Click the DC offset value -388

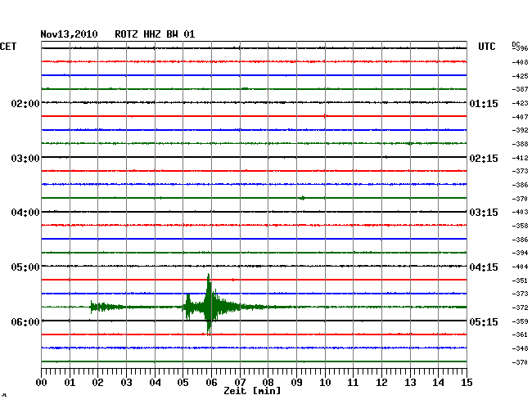[x=520, y=145]
